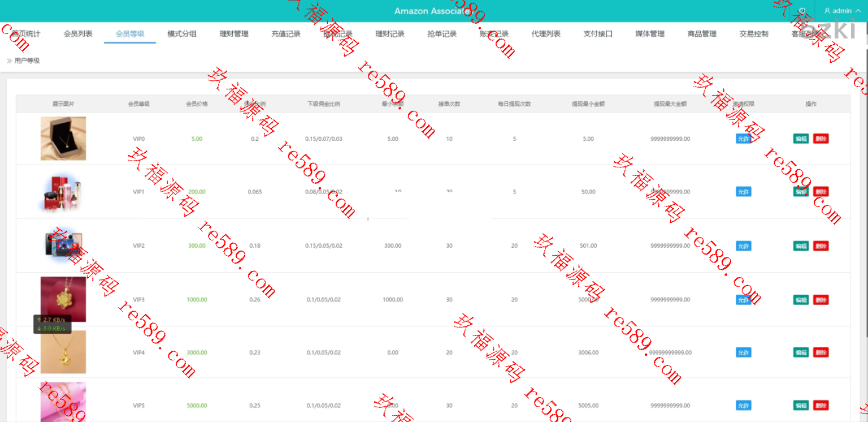
Task: Click the 下级佣金比例 column header
Action: (324, 104)
